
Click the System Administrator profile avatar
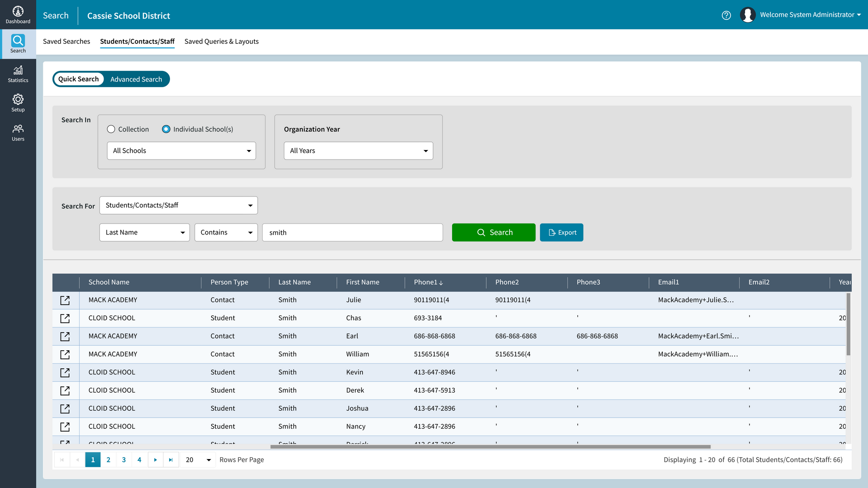click(748, 14)
